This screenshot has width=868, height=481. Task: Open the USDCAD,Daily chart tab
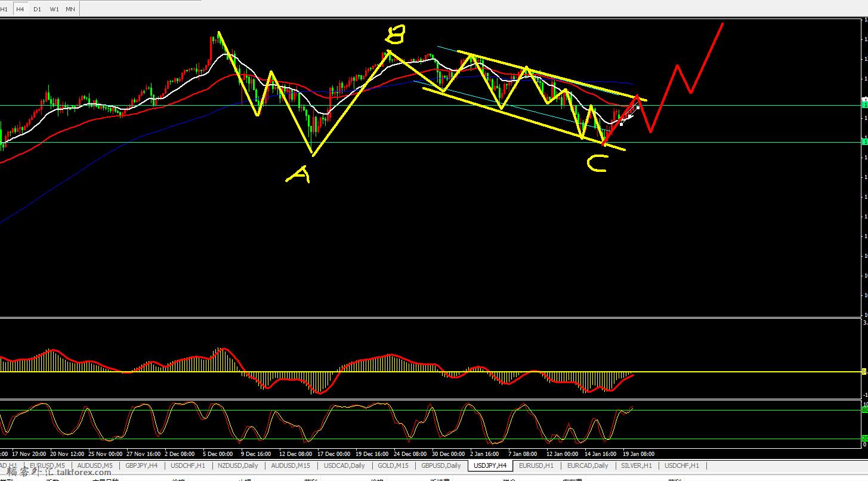click(x=344, y=465)
